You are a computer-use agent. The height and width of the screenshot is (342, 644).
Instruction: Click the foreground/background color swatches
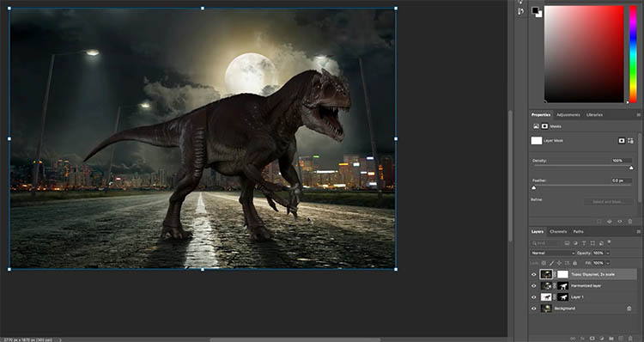pyautogui.click(x=537, y=12)
